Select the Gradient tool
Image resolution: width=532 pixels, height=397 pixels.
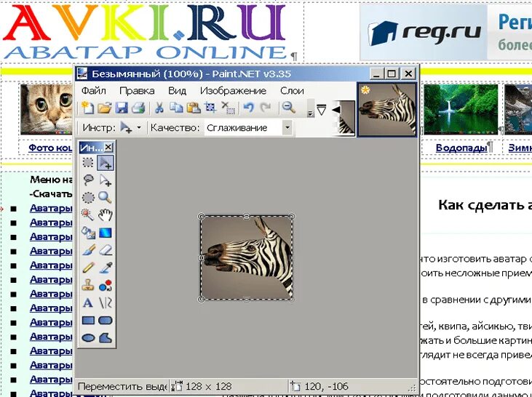click(x=106, y=233)
